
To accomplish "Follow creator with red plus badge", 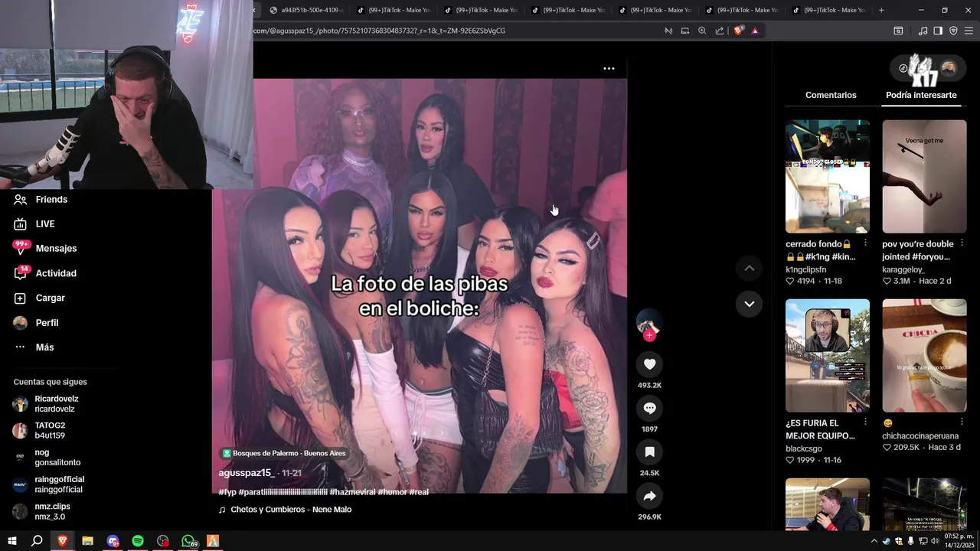I will click(649, 335).
